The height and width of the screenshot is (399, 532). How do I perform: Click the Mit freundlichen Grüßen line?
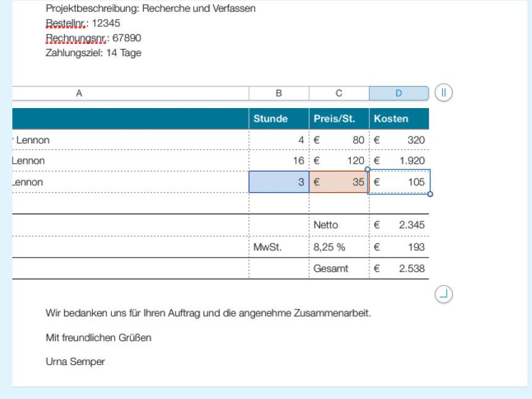pos(98,338)
